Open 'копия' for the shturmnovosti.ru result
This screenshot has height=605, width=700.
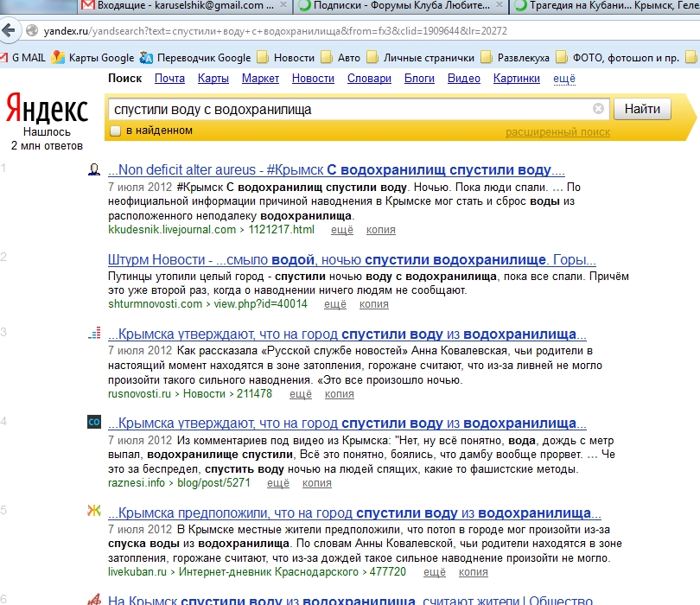click(373, 304)
